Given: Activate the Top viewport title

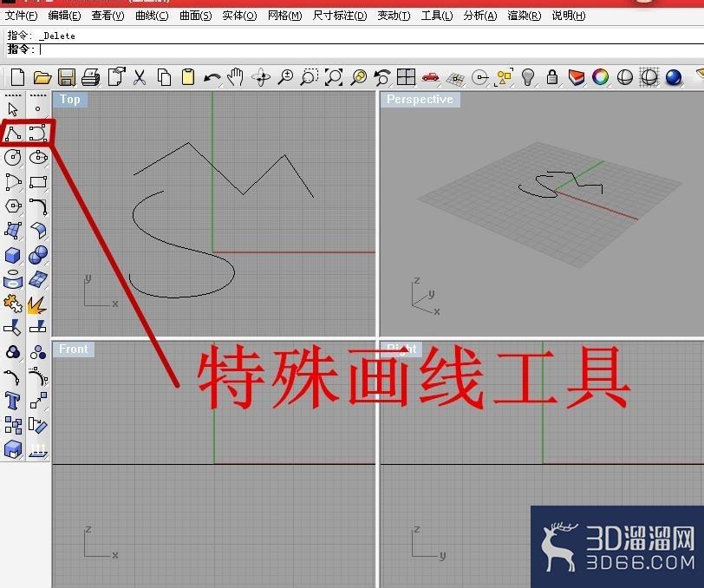Looking at the screenshot, I should click(70, 99).
